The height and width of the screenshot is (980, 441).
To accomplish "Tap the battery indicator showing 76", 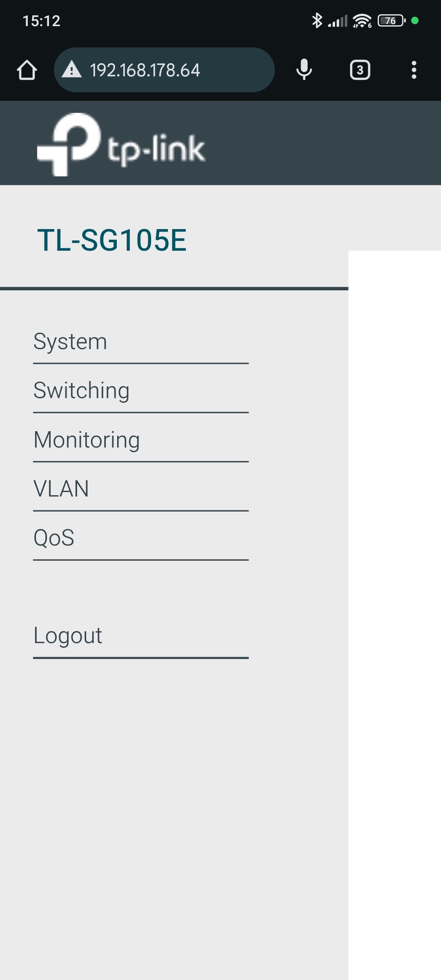I will [x=391, y=20].
